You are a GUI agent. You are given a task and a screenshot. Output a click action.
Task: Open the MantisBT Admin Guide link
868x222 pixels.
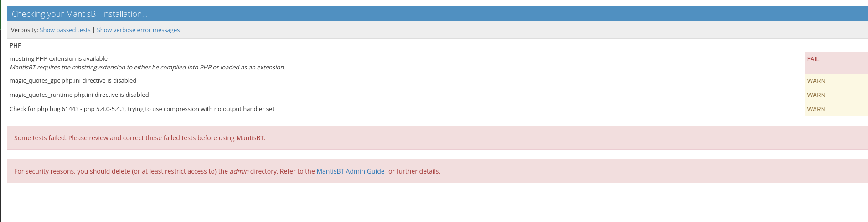click(x=351, y=171)
